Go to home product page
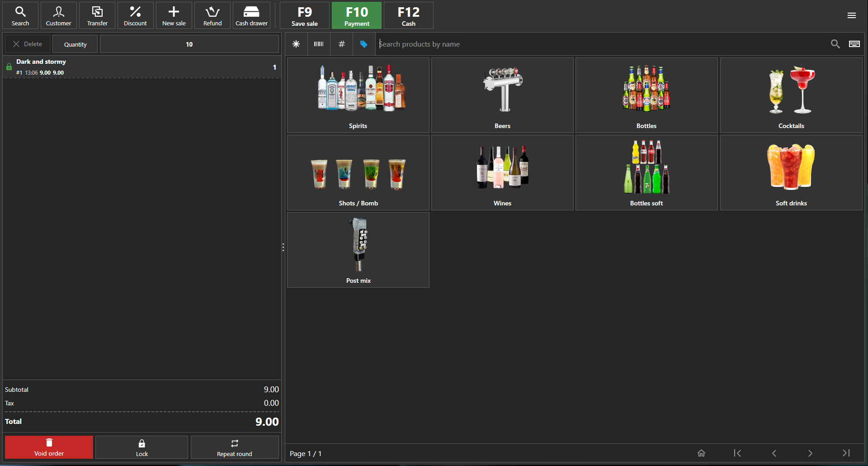 coord(701,453)
